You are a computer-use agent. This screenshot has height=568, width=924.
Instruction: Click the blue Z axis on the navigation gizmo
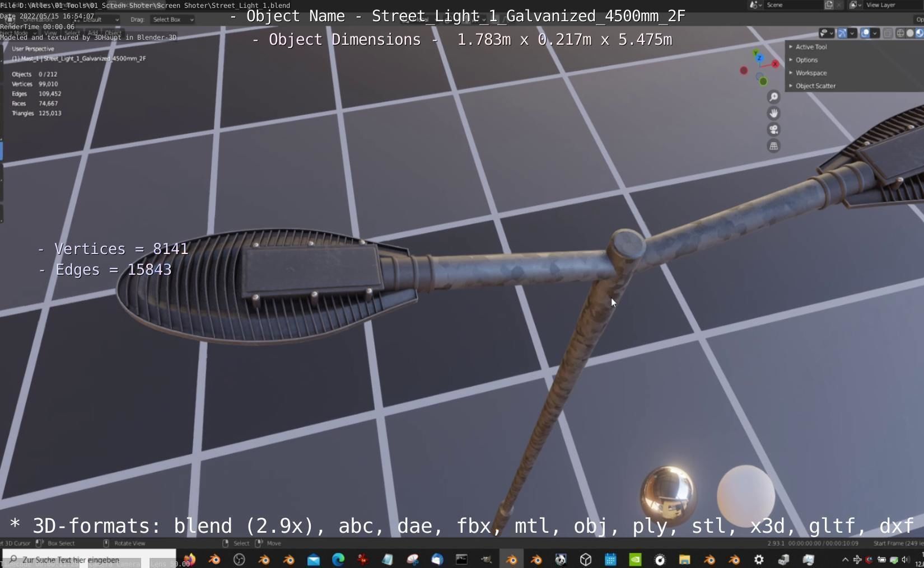click(759, 57)
